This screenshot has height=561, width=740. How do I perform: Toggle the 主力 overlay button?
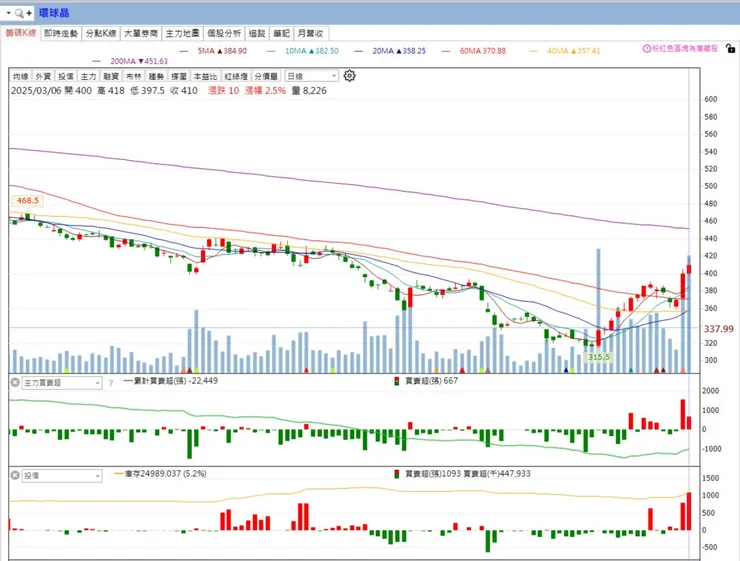pyautogui.click(x=88, y=76)
